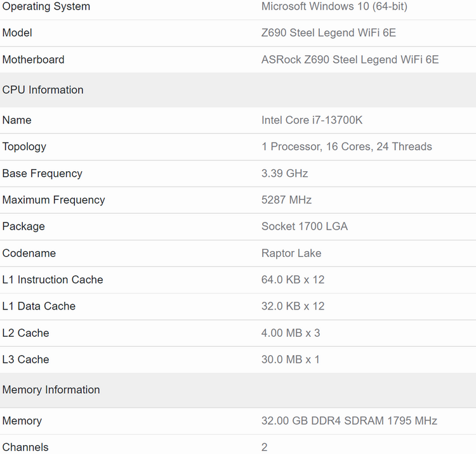
Task: Select the Topology value with 16 Cores
Action: tap(346, 146)
